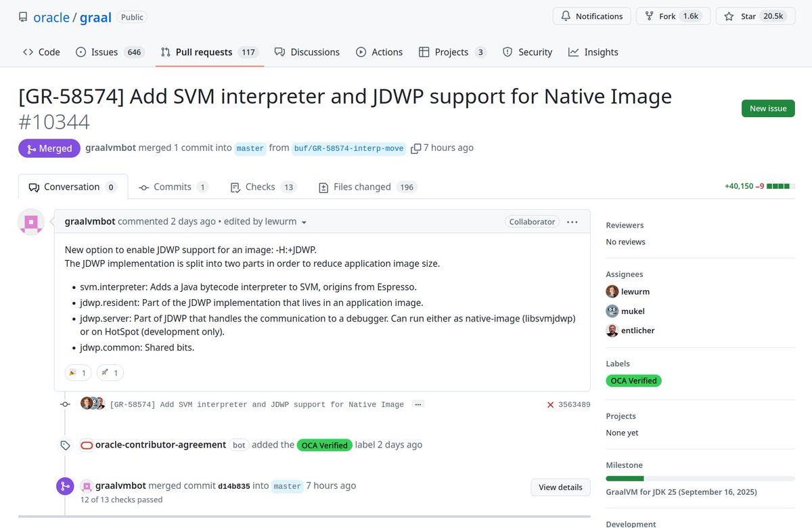The width and height of the screenshot is (812, 528).
Task: Click the repository icon beside oracle
Action: click(23, 17)
